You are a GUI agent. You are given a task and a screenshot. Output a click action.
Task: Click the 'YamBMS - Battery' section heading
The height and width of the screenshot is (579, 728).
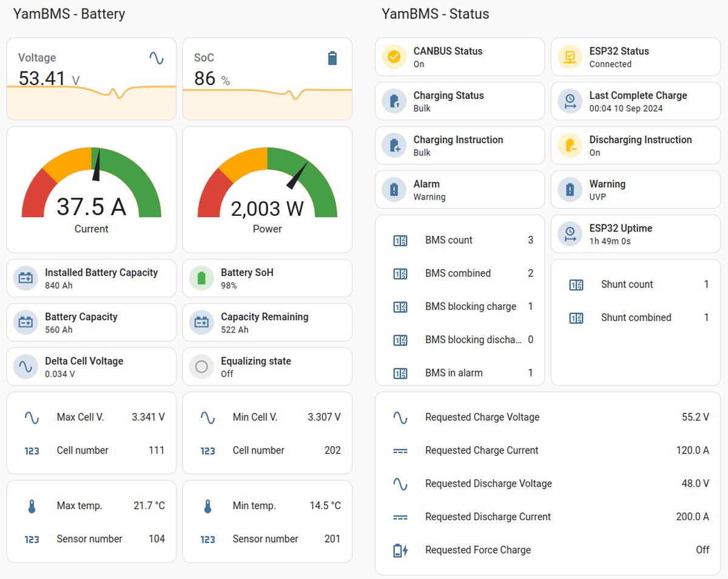click(69, 14)
